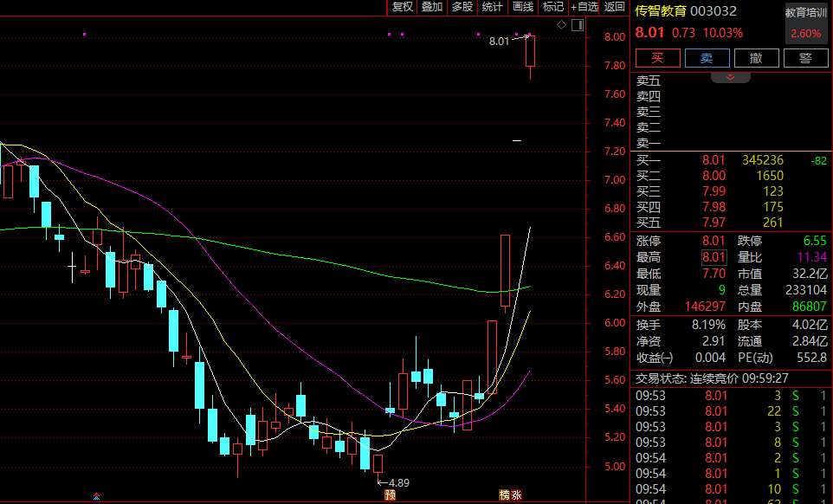833x504 pixels.
Task: Click the 撤 cancel order button
Action: [x=757, y=58]
